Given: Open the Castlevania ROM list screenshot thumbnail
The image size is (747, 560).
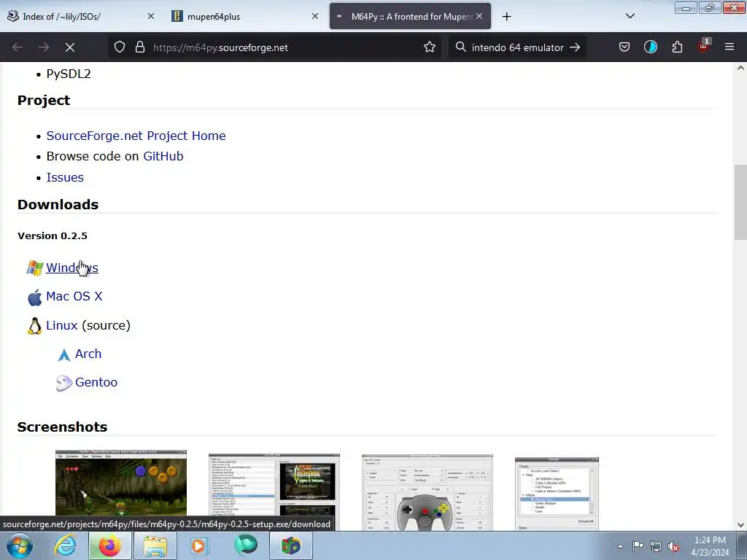Looking at the screenshot, I should (x=274, y=492).
